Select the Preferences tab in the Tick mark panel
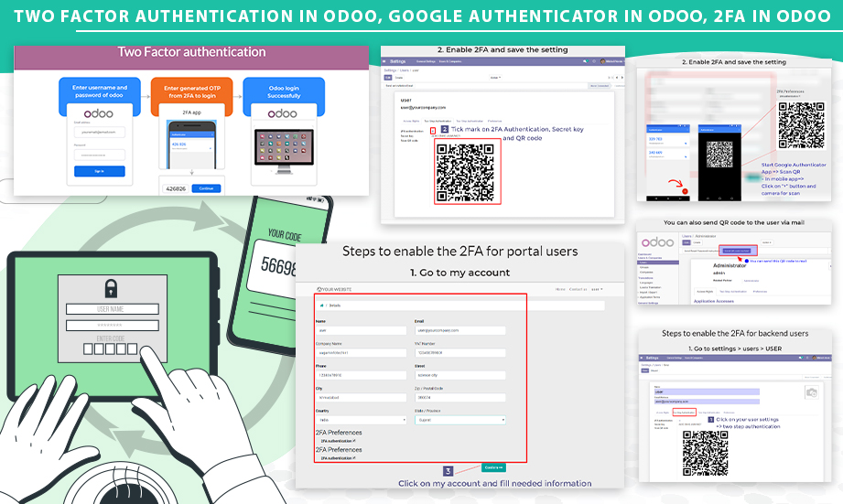The width and height of the screenshot is (843, 504). [x=494, y=121]
